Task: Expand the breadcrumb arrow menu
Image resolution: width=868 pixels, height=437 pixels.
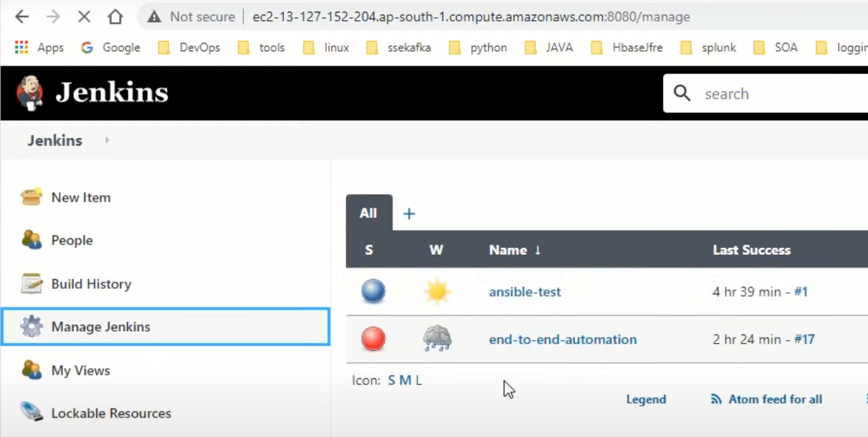Action: pos(107,140)
